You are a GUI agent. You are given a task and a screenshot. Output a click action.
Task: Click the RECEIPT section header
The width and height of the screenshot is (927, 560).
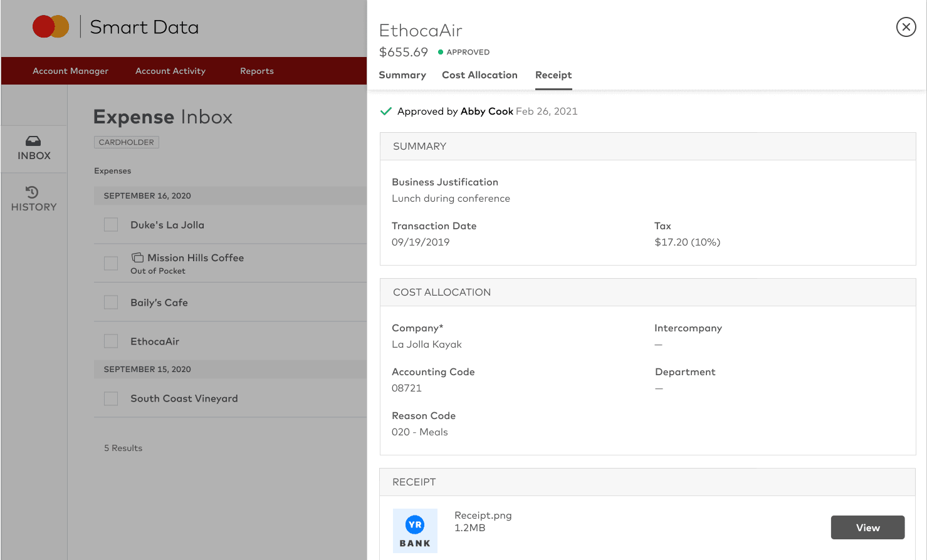pyautogui.click(x=648, y=482)
